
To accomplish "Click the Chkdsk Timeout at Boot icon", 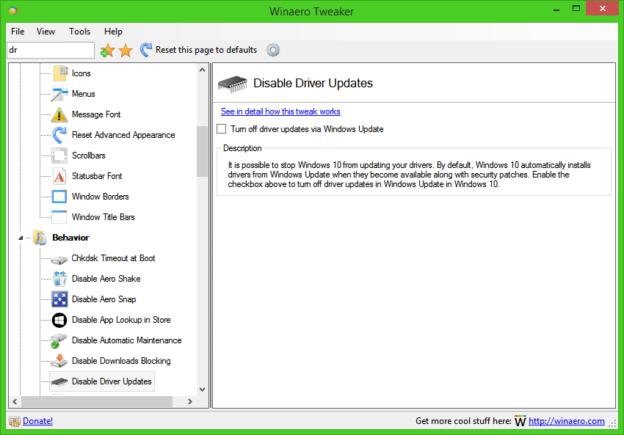I will pyautogui.click(x=59, y=258).
